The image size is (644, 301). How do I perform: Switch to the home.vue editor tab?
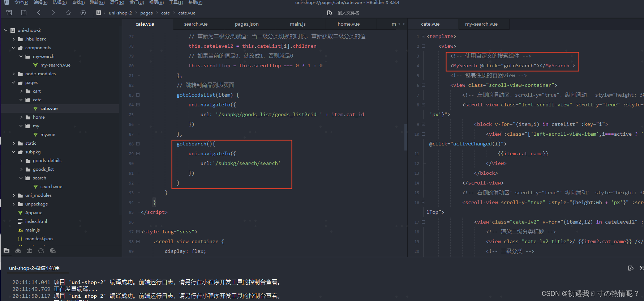tap(349, 24)
